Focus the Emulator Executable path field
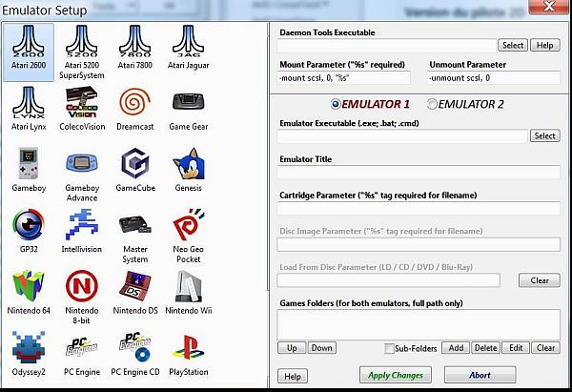Viewport: 572px width, 392px height. (x=402, y=135)
